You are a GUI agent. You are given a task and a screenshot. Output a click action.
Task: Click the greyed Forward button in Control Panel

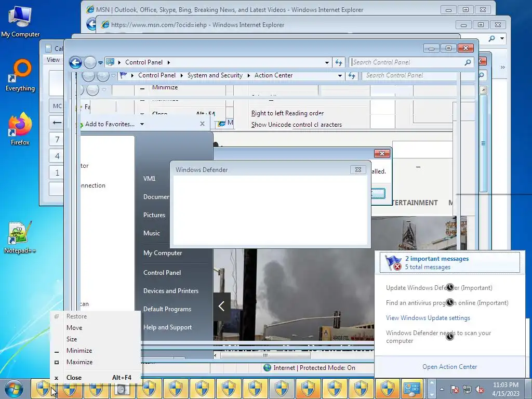(90, 62)
